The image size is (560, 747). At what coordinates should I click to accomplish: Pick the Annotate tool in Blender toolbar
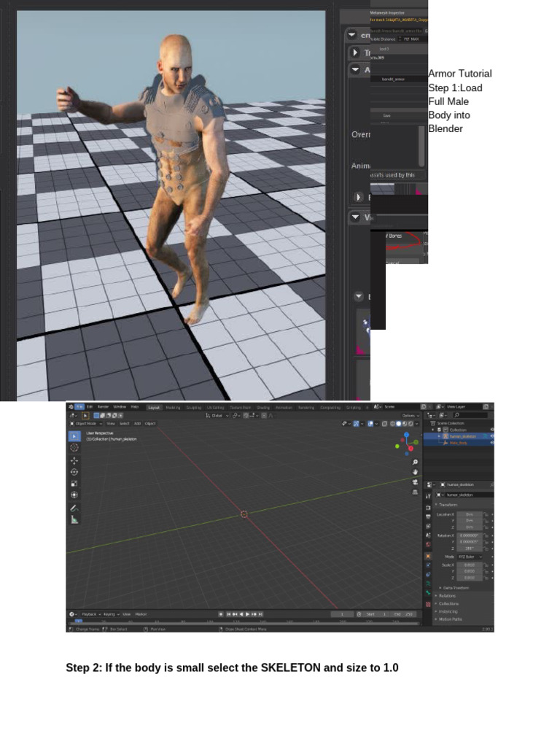(x=74, y=508)
